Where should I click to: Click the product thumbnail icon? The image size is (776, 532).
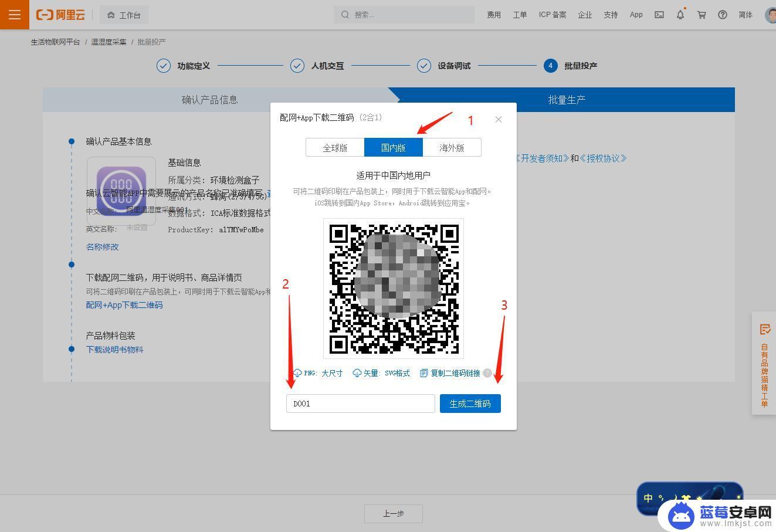[x=121, y=191]
